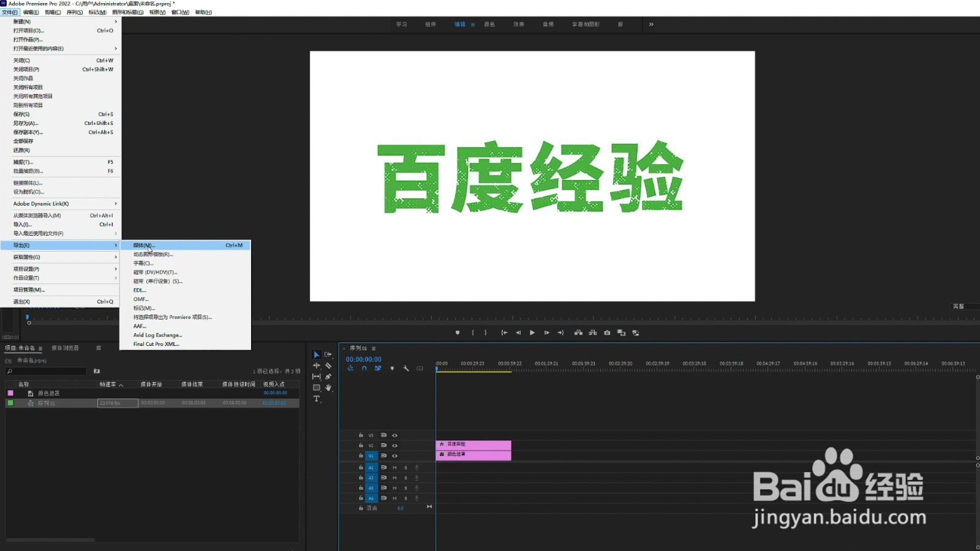Toggle sync lock on track A4
The image size is (980, 551).
(383, 498)
